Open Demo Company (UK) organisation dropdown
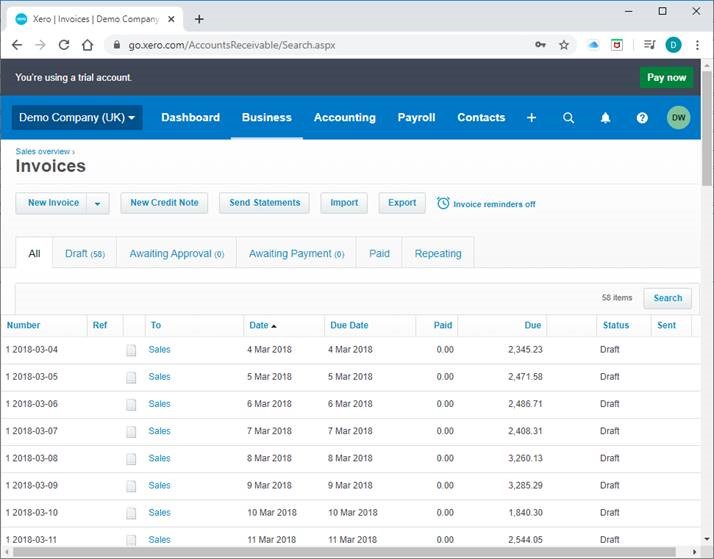This screenshot has width=714, height=559. point(77,117)
